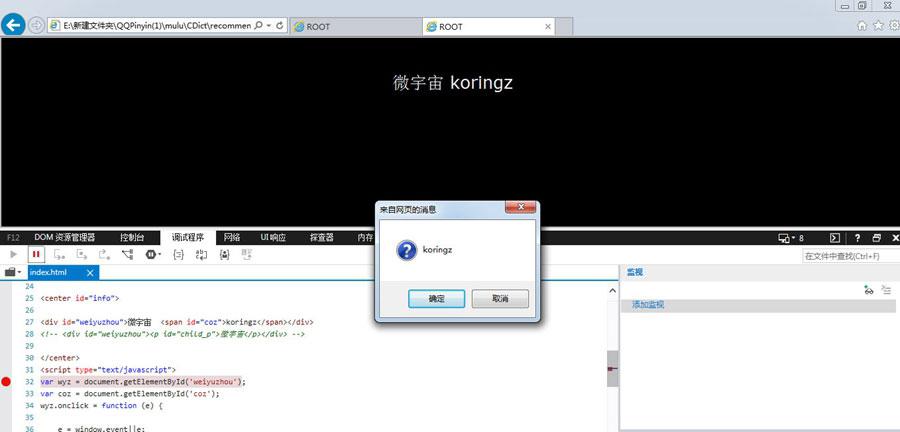Click the Continue play arrow in debugger toolbar
This screenshot has width=900, height=432.
[x=14, y=254]
